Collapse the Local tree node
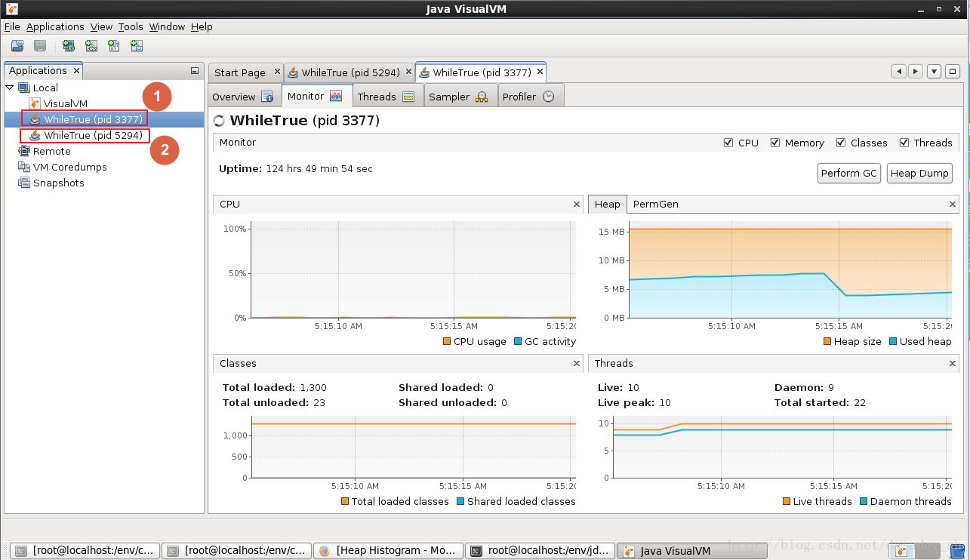970x560 pixels. [10, 88]
